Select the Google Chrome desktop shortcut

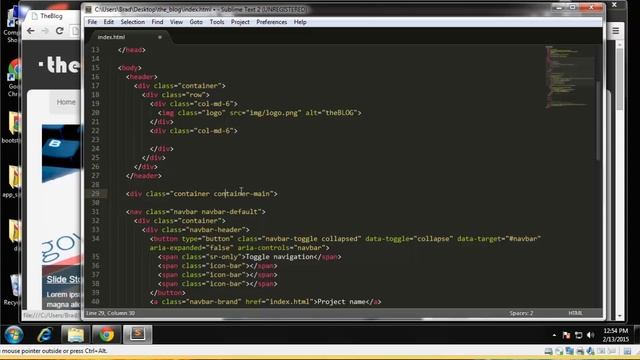(x=13, y=78)
